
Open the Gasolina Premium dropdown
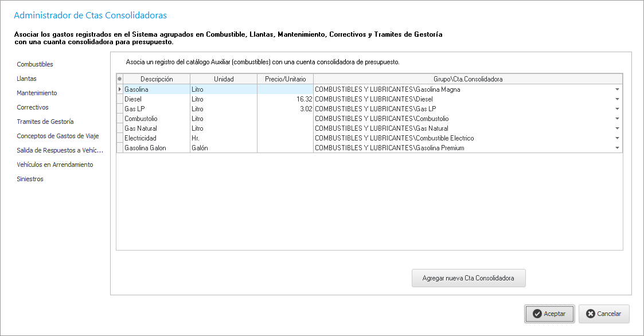coord(617,148)
